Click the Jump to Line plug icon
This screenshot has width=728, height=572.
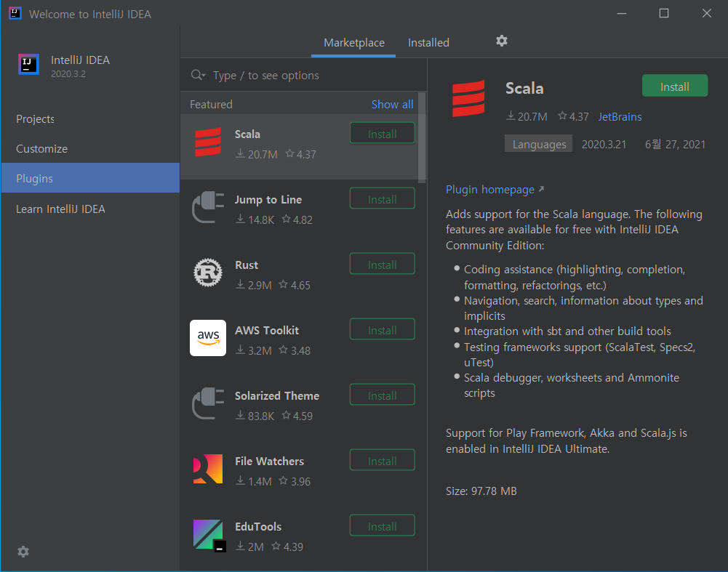(x=207, y=207)
